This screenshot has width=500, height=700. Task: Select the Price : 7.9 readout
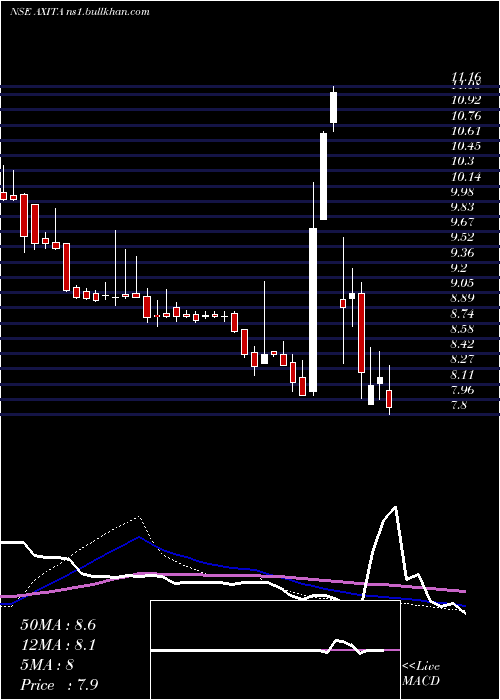point(59,685)
